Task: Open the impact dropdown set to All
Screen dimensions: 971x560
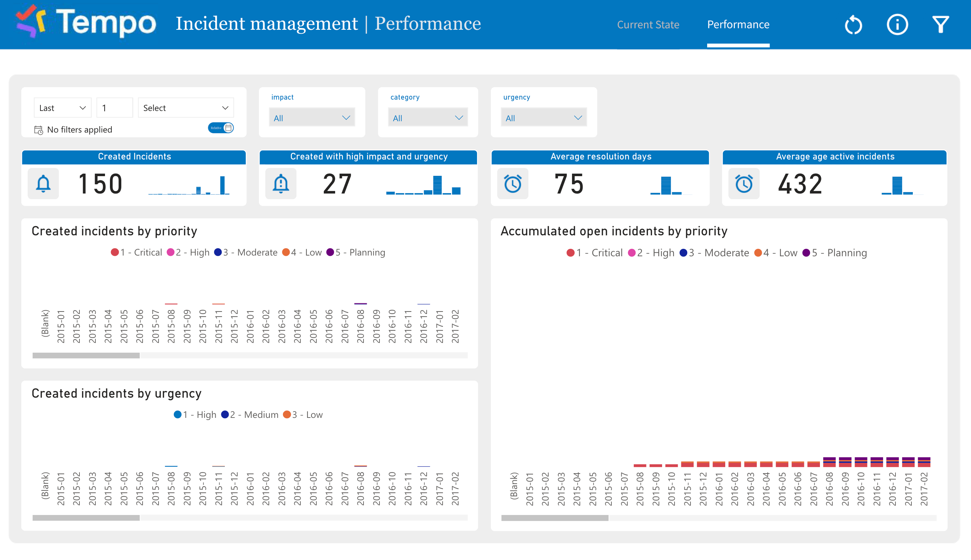Action: coord(312,118)
